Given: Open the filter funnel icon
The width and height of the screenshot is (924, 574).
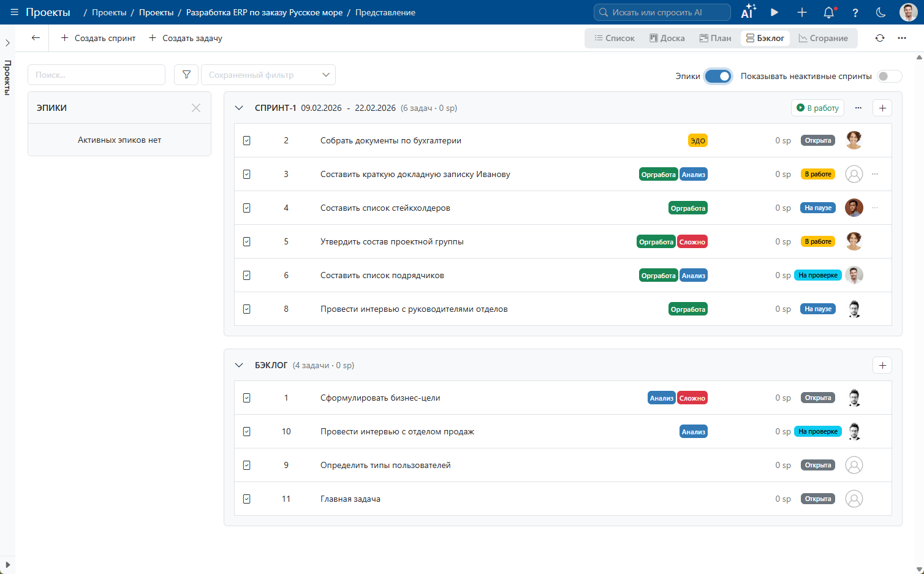Looking at the screenshot, I should (x=186, y=75).
